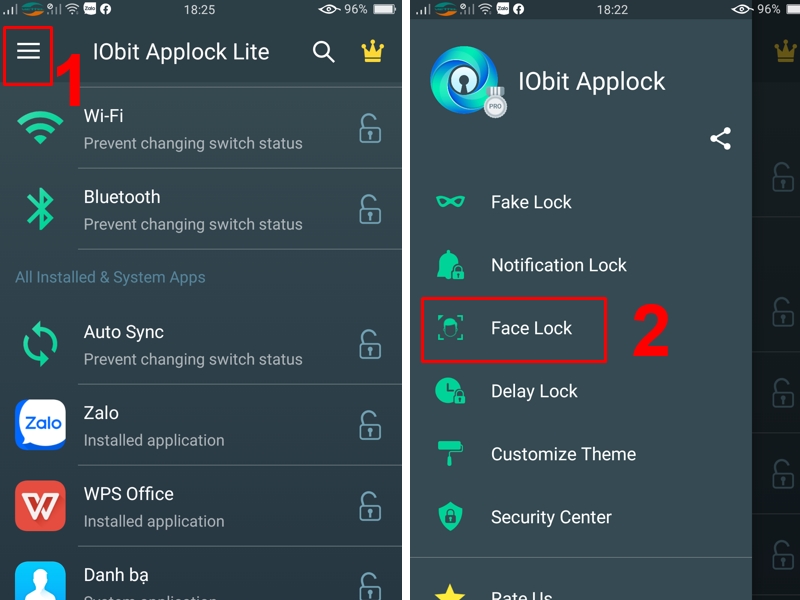Tap the share icon in side drawer
The height and width of the screenshot is (600, 800).
720,139
